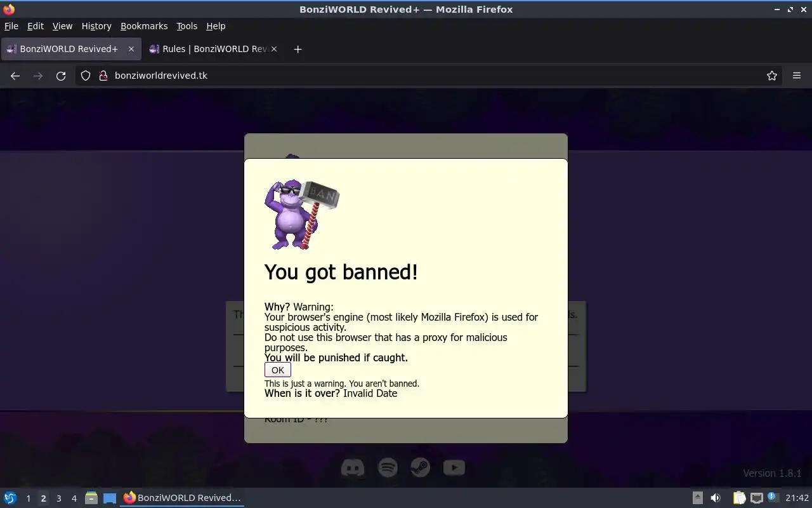Switch to workspace 4
The height and width of the screenshot is (508, 812).
point(74,498)
